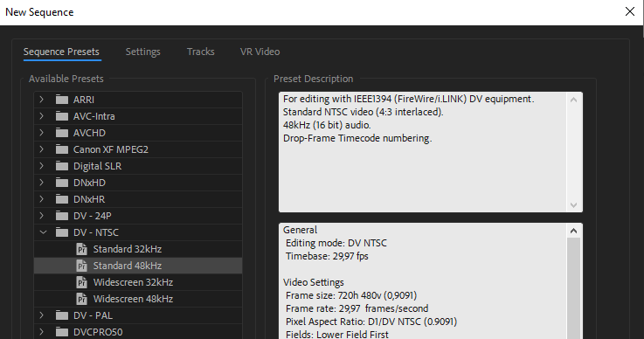Choose the Widescreen 32kHz preset icon

click(82, 282)
